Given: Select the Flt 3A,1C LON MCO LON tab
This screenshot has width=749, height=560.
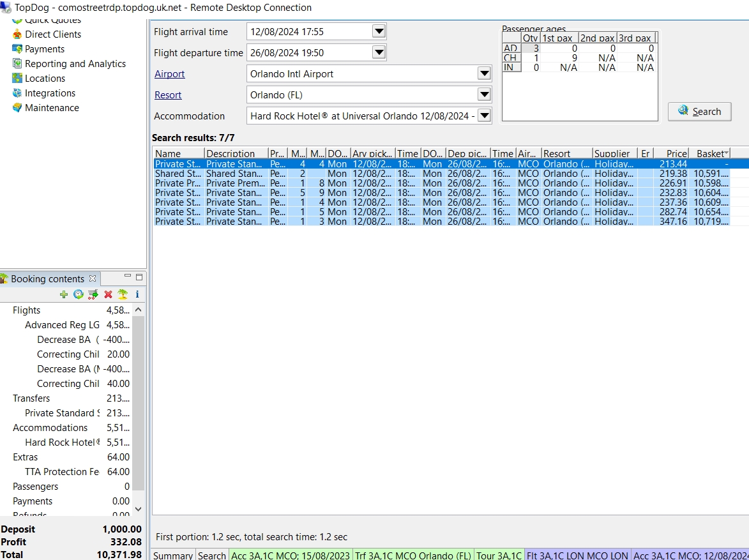Looking at the screenshot, I should click(577, 555).
